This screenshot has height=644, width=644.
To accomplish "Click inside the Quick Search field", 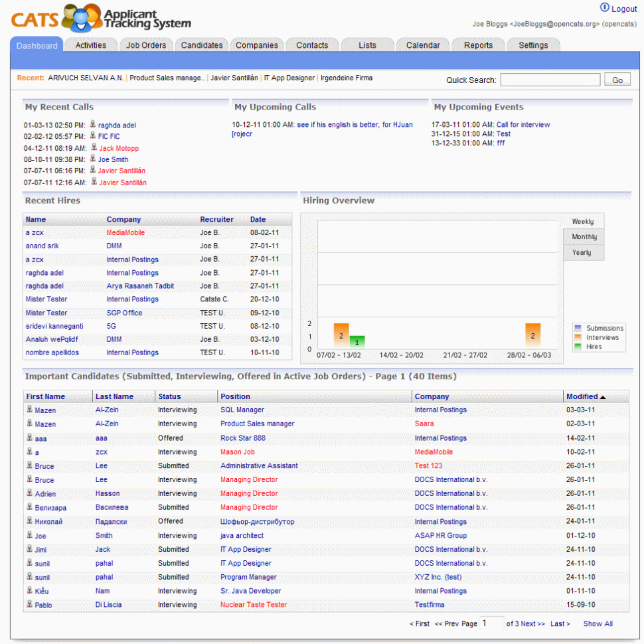I will pyautogui.click(x=550, y=79).
